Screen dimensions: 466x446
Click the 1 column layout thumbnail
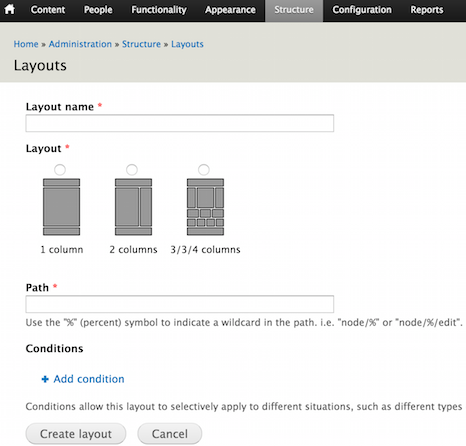[61, 207]
